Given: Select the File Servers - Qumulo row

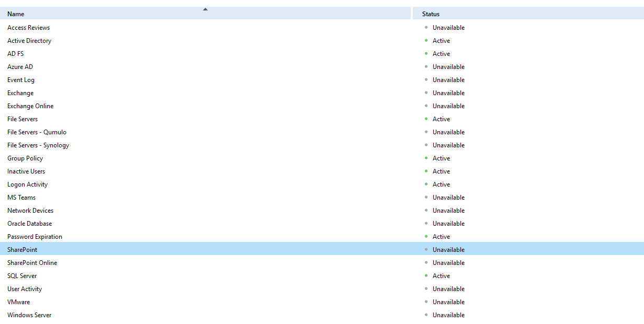Looking at the screenshot, I should pos(37,132).
